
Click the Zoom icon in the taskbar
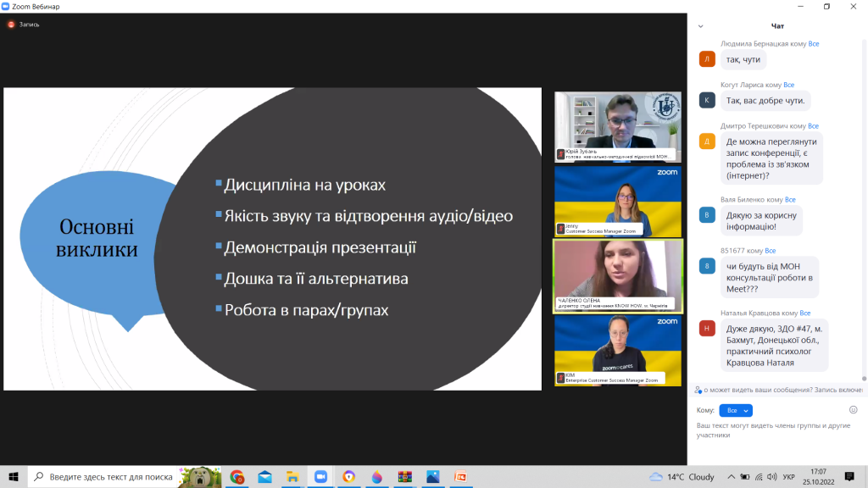[x=320, y=477]
